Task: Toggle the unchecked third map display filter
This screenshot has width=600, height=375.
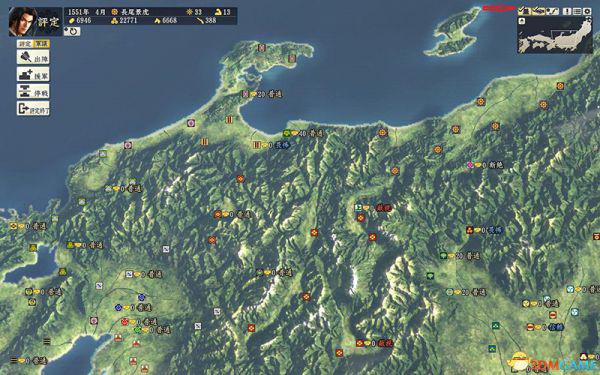Action: [x=553, y=11]
